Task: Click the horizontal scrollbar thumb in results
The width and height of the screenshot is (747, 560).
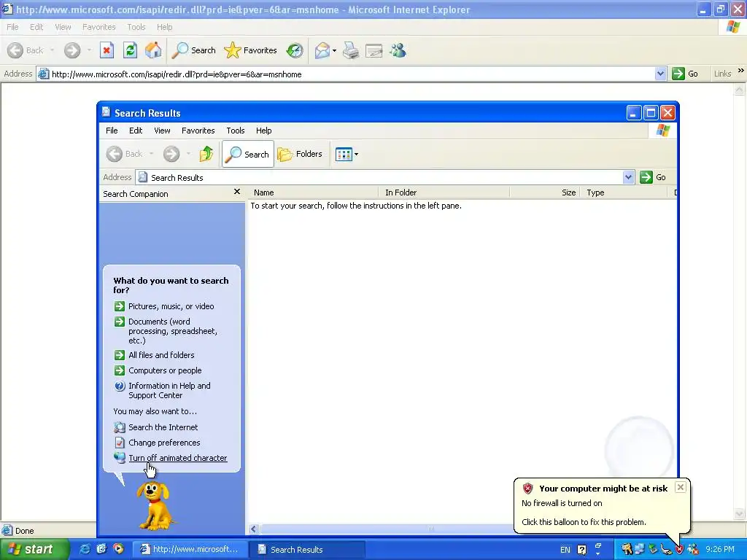Action: [431, 529]
